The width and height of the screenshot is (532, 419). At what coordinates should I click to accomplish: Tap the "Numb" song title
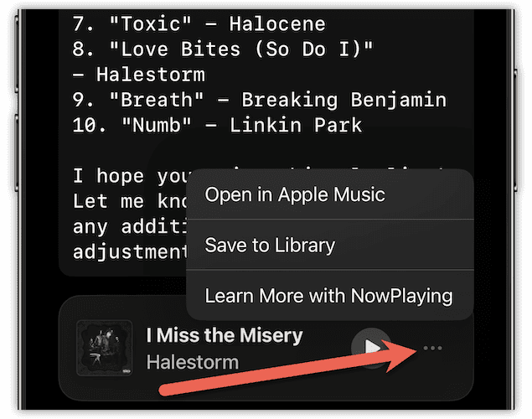click(157, 125)
